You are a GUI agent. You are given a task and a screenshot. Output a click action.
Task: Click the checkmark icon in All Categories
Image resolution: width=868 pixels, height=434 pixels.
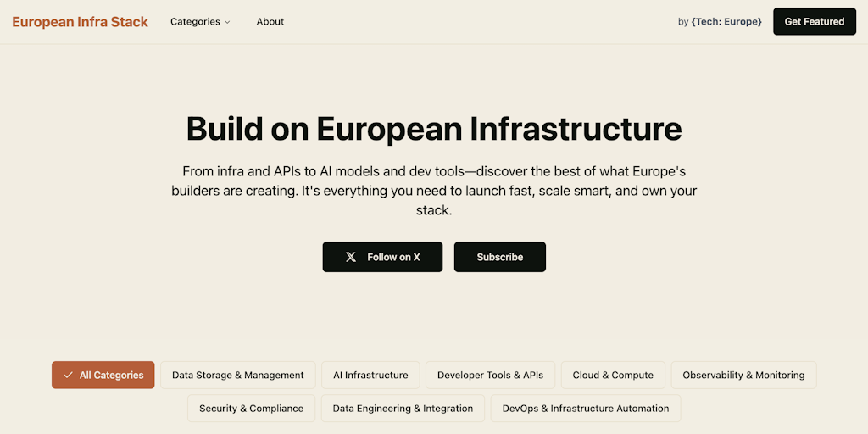(68, 375)
